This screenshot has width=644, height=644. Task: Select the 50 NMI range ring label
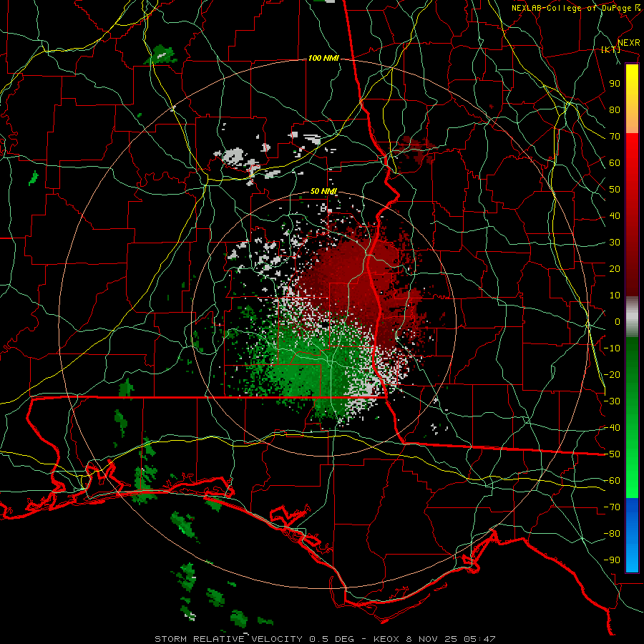pyautogui.click(x=323, y=191)
